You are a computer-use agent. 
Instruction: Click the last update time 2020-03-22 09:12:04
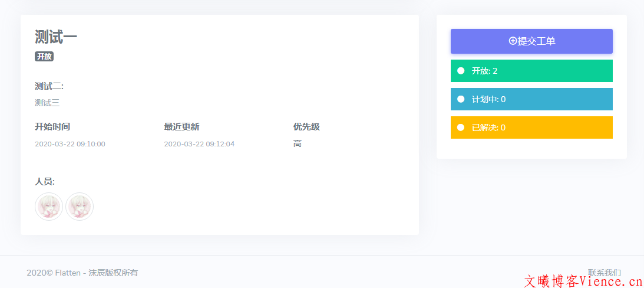tap(199, 144)
